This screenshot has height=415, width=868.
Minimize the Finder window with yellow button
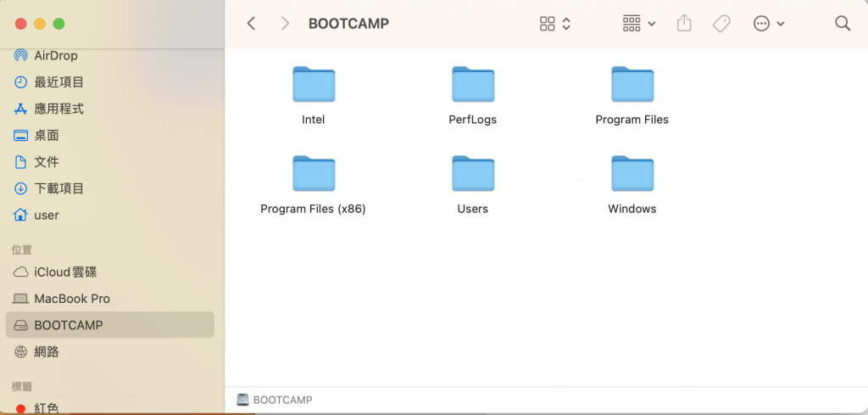tap(40, 24)
